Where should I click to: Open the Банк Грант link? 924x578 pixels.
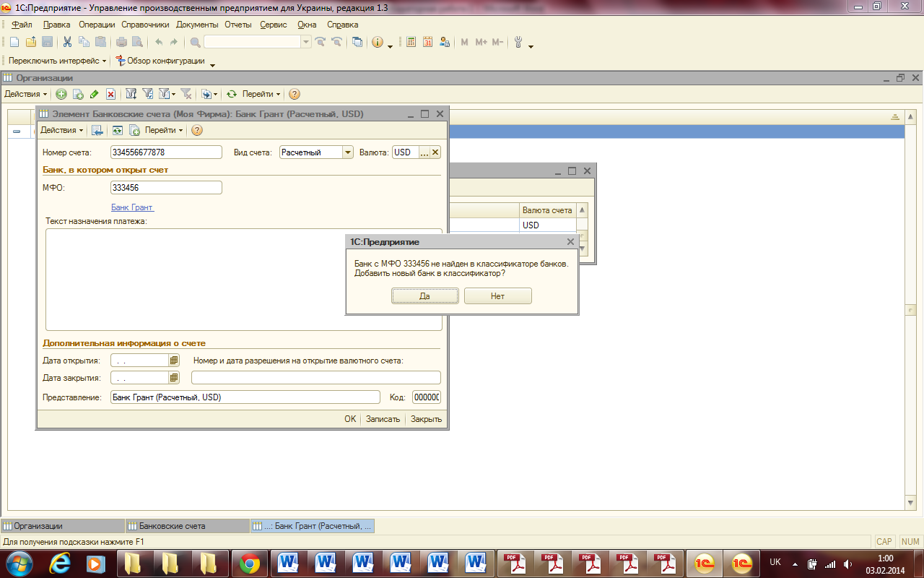coord(132,207)
